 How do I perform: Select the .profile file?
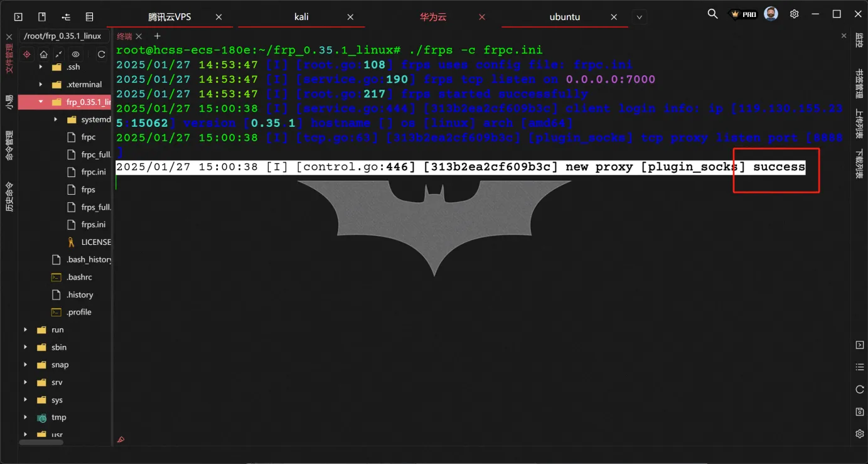click(78, 312)
